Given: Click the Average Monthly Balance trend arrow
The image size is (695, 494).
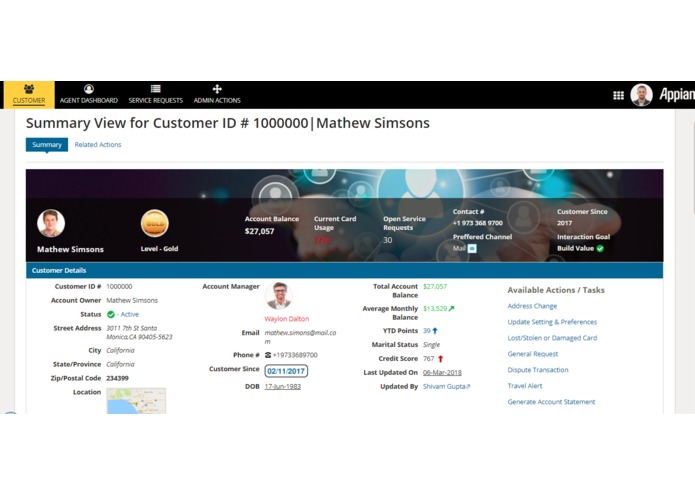Looking at the screenshot, I should (x=452, y=308).
